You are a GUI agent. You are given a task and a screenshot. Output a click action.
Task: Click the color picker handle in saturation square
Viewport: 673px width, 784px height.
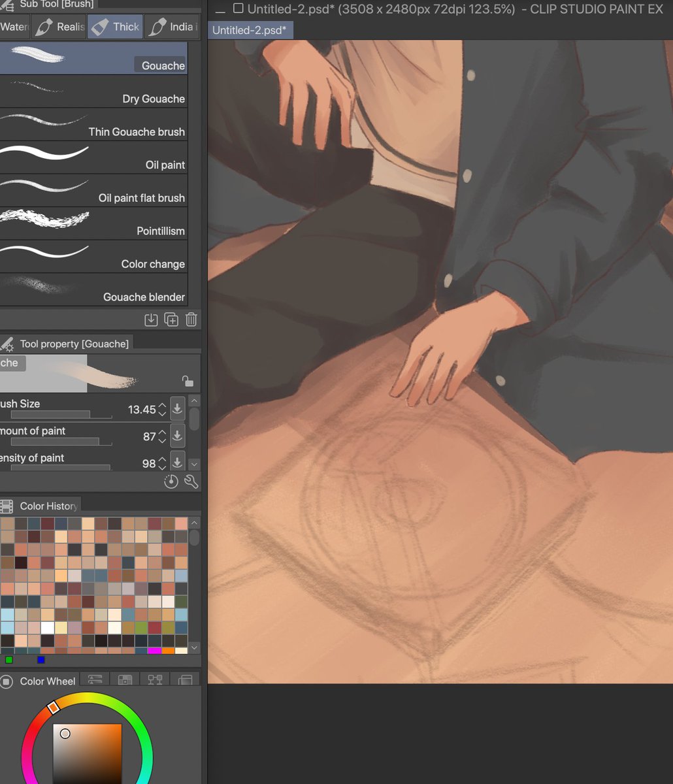[65, 734]
